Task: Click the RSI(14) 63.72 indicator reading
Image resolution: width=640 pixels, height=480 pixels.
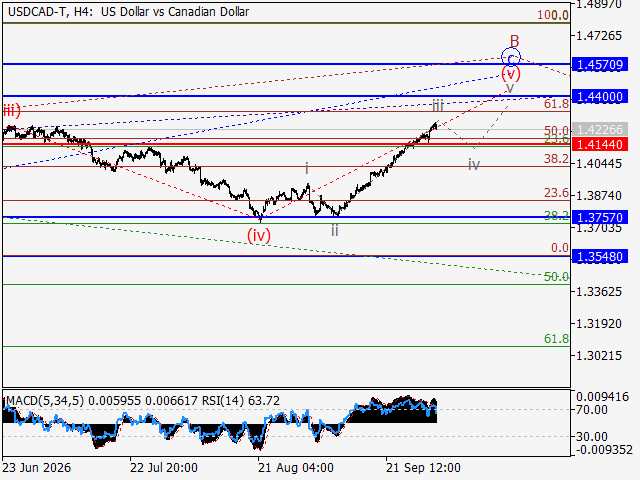Action: pos(241,401)
